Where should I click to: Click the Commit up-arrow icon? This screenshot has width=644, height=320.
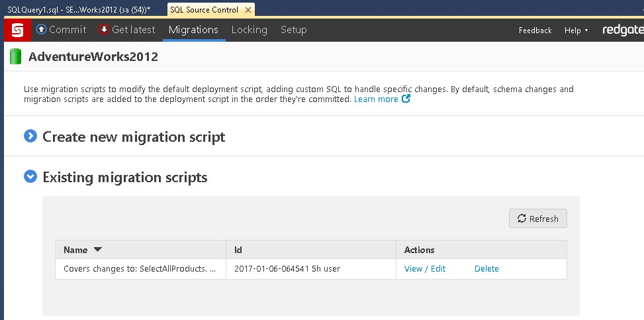pos(41,29)
